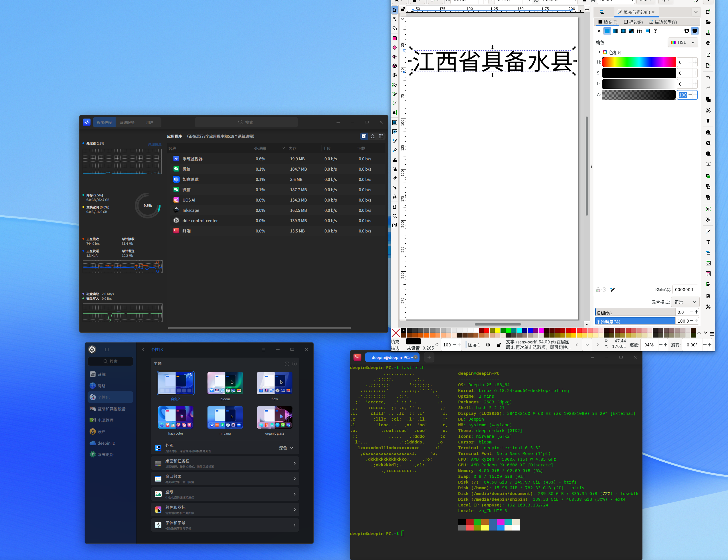Select the bloom theme thumbnail
The image size is (728, 560).
tap(225, 383)
